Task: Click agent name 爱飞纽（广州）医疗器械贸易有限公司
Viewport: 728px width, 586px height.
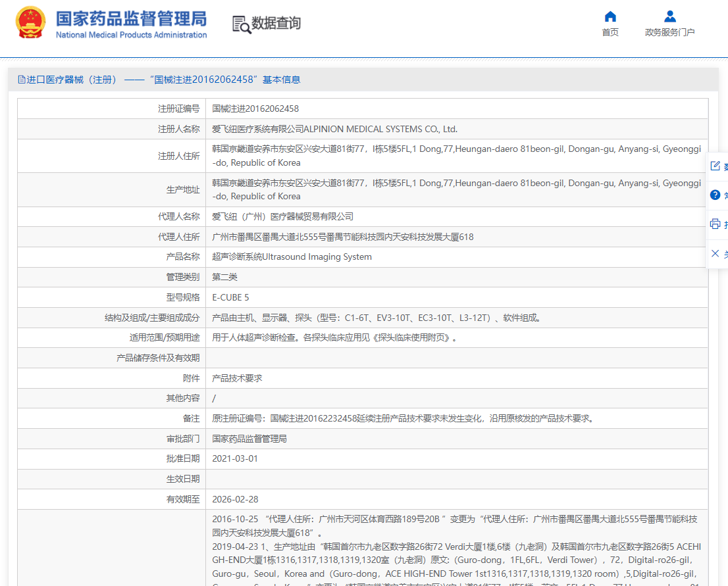Action: point(283,216)
